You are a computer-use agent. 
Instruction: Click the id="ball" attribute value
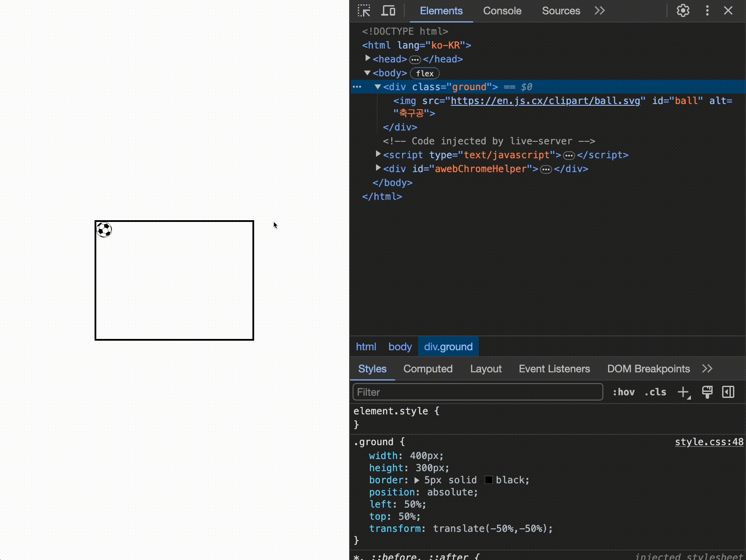click(x=686, y=101)
